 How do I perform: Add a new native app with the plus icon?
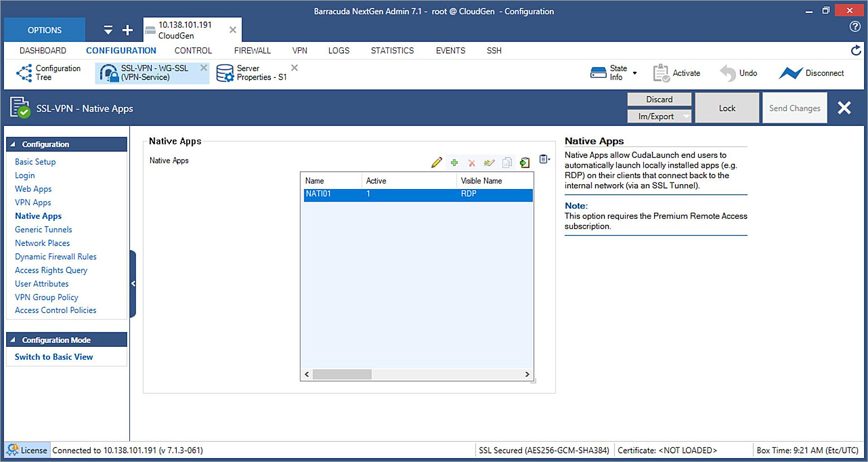(x=454, y=162)
